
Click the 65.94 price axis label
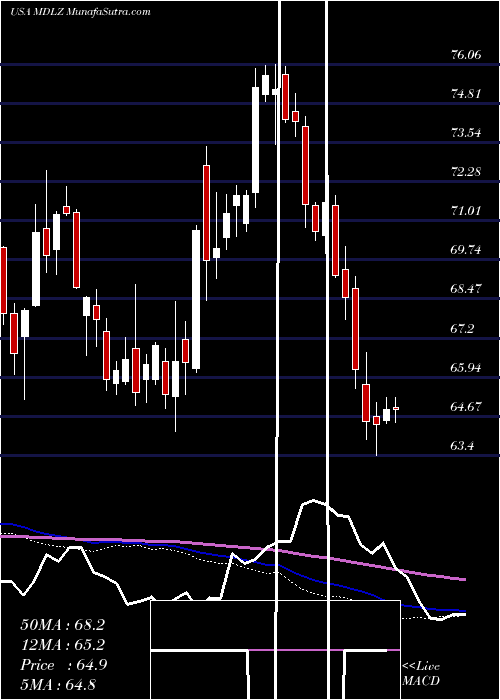click(466, 367)
